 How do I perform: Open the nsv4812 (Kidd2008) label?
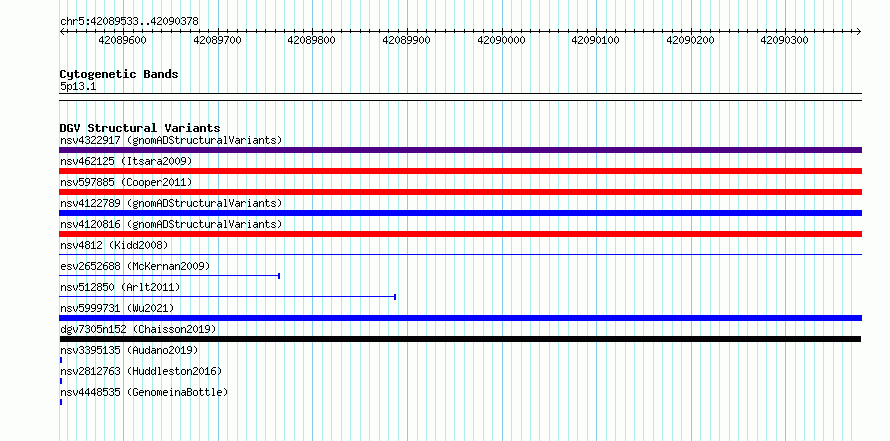point(114,245)
